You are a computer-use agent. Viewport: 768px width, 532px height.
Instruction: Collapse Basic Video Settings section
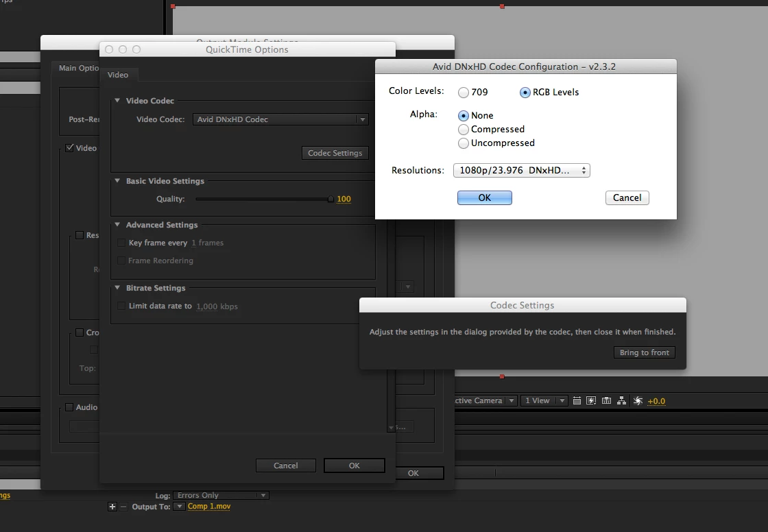click(x=117, y=181)
